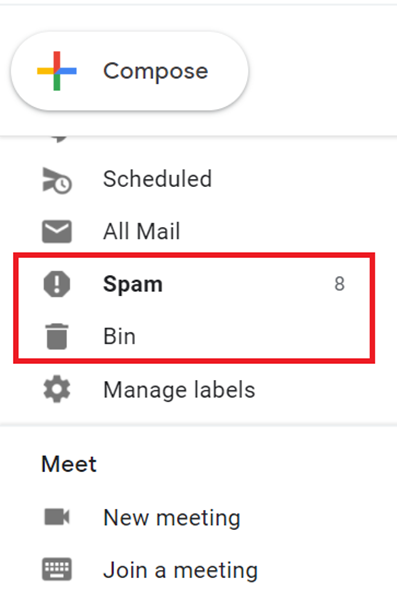Viewport: 397px width, 603px height.
Task: Click the Manage labels gear icon
Action: (57, 389)
